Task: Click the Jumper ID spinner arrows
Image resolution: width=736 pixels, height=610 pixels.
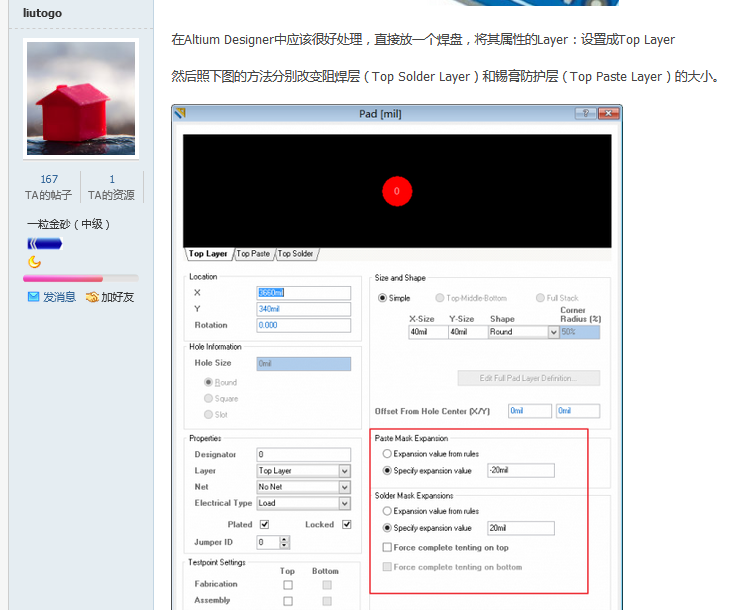Action: pos(284,542)
